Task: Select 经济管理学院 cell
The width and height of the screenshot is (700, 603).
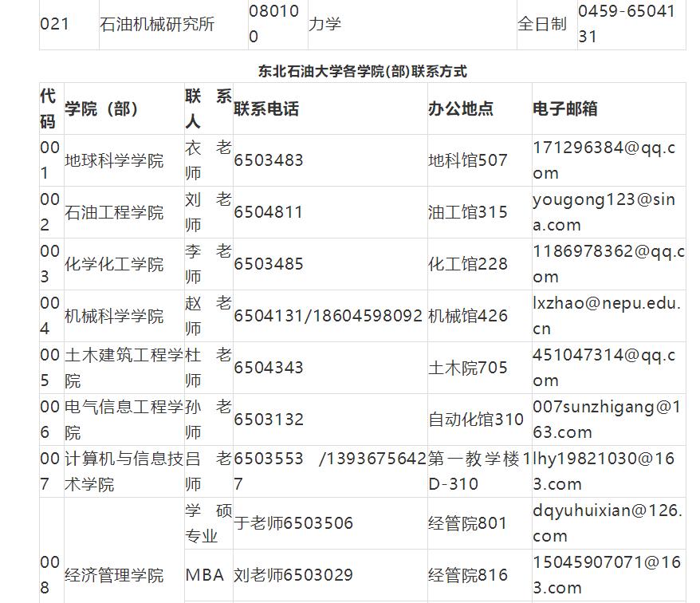Action: [114, 575]
